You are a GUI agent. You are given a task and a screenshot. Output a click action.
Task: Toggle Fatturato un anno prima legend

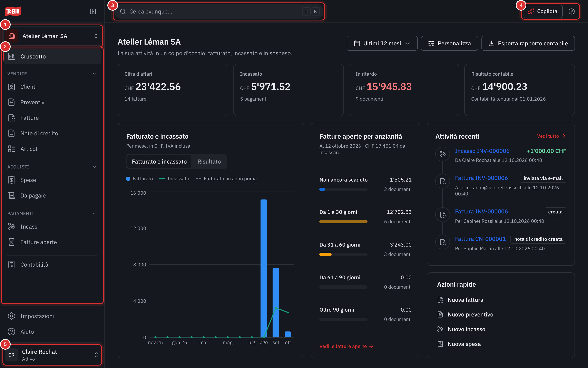pos(226,179)
